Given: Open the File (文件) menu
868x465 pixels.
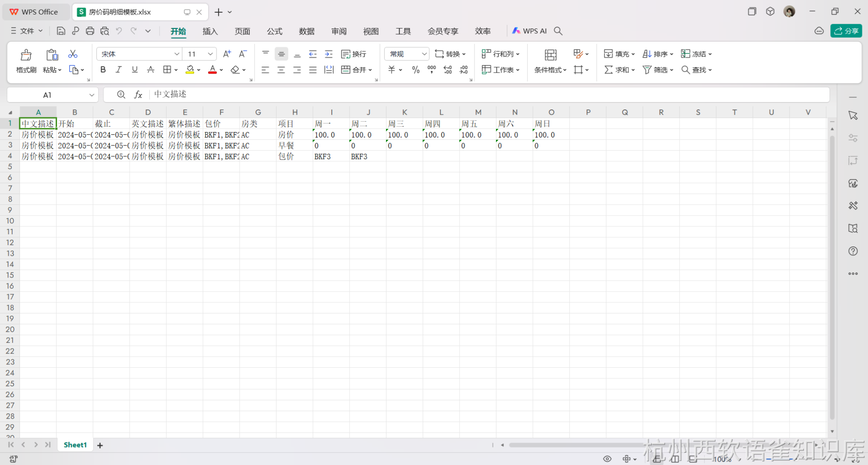Looking at the screenshot, I should click(x=27, y=31).
